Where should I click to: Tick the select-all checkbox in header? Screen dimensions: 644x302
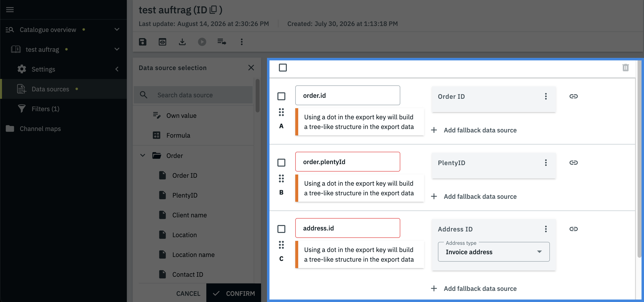pyautogui.click(x=283, y=67)
